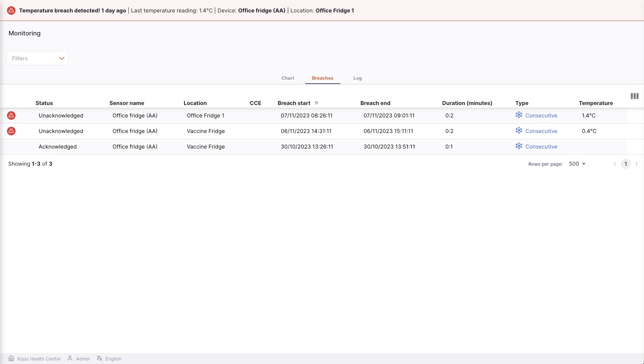
Task: Click the Consecutive link in the 0.4°C row
Action: point(541,131)
